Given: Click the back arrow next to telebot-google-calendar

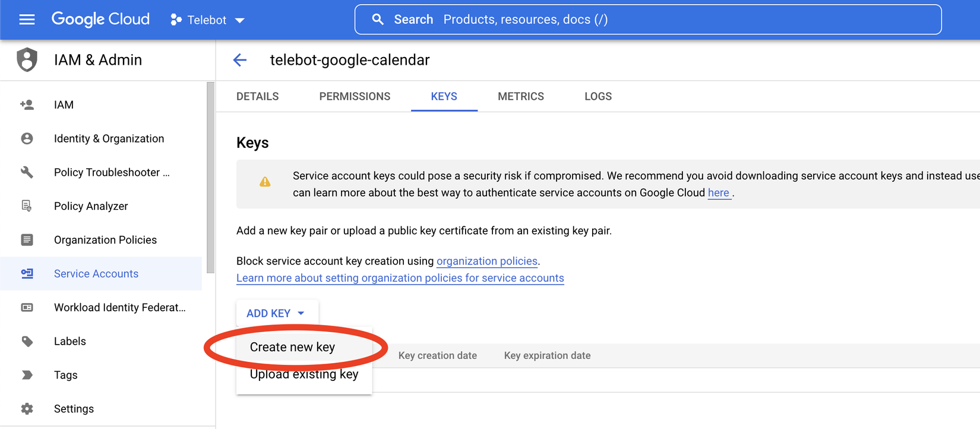Looking at the screenshot, I should 240,60.
